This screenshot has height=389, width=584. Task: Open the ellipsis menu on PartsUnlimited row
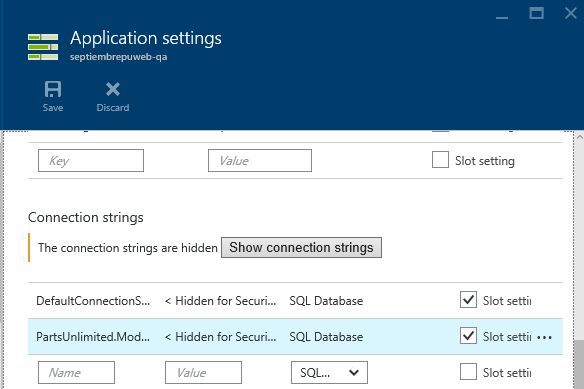545,337
